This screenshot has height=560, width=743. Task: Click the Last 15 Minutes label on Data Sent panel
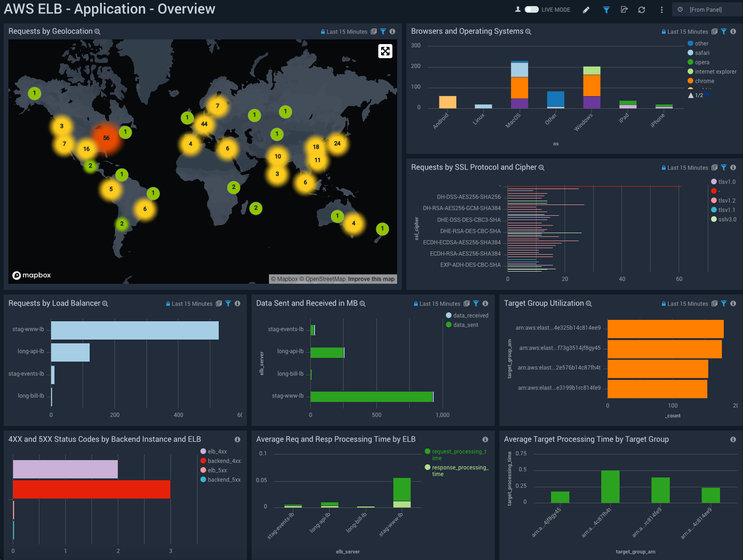439,304
